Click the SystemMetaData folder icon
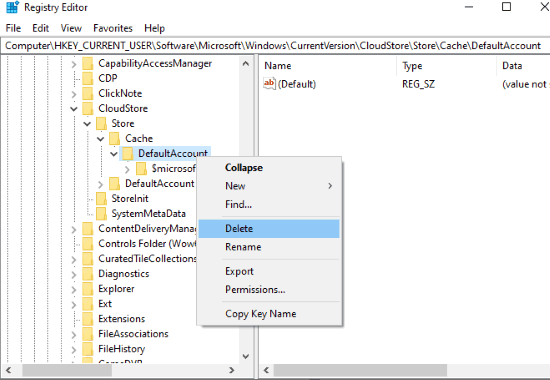This screenshot has height=380, width=550. [101, 214]
